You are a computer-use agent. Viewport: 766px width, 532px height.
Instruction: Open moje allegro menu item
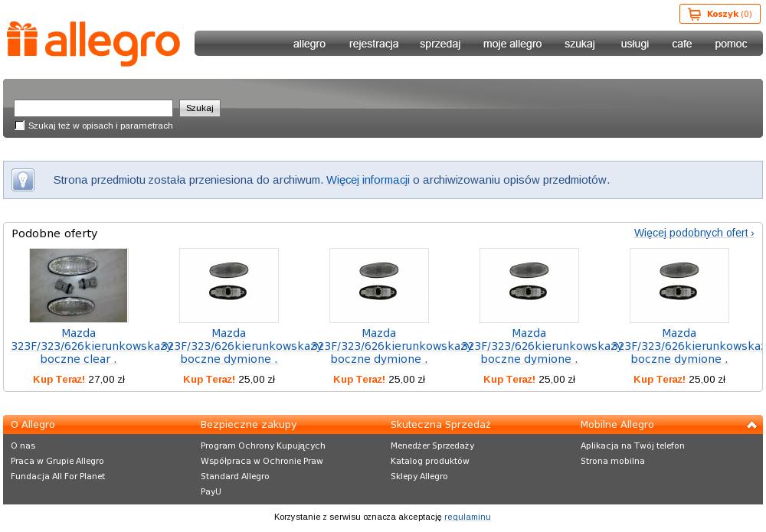tap(512, 44)
